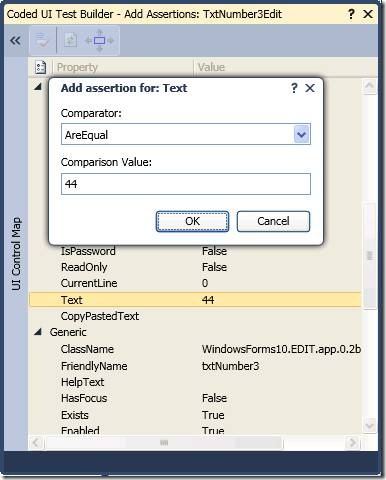
Task: Select the CopyPastedText property row
Action: [195, 316]
